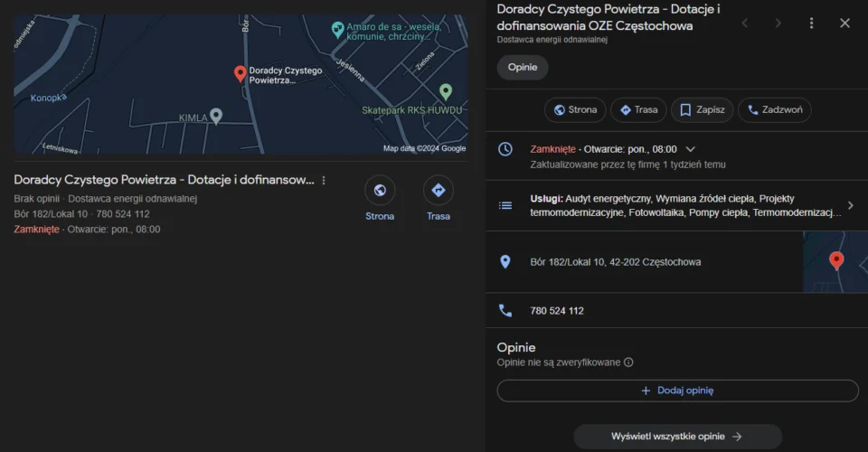
Task: Click the KIMLA grey map marker
Action: pyautogui.click(x=215, y=116)
